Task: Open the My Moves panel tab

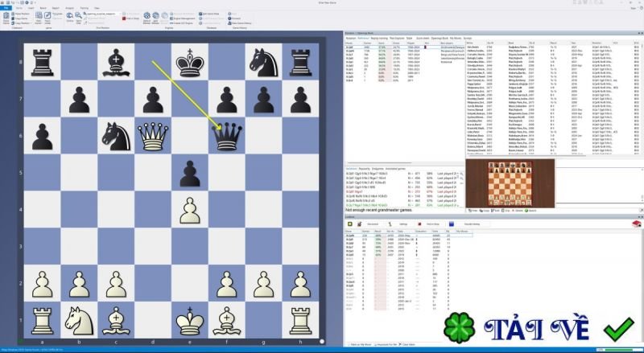Action: pos(456,38)
